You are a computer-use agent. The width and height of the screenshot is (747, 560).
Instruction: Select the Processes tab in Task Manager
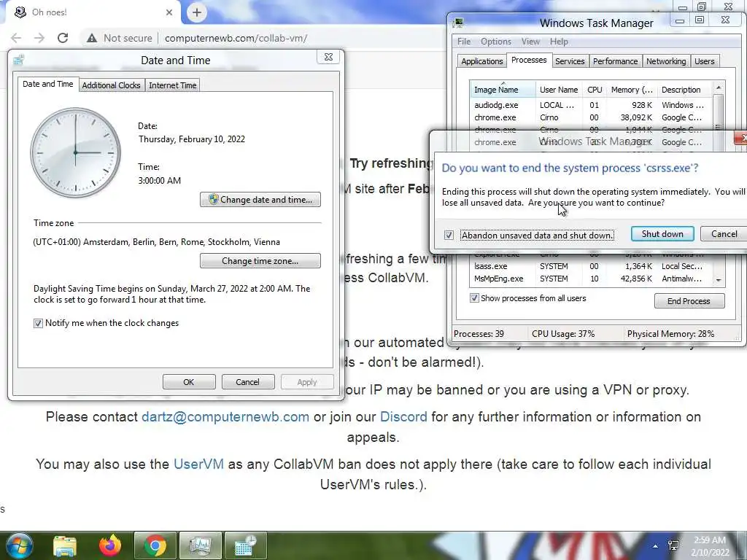[529, 60]
